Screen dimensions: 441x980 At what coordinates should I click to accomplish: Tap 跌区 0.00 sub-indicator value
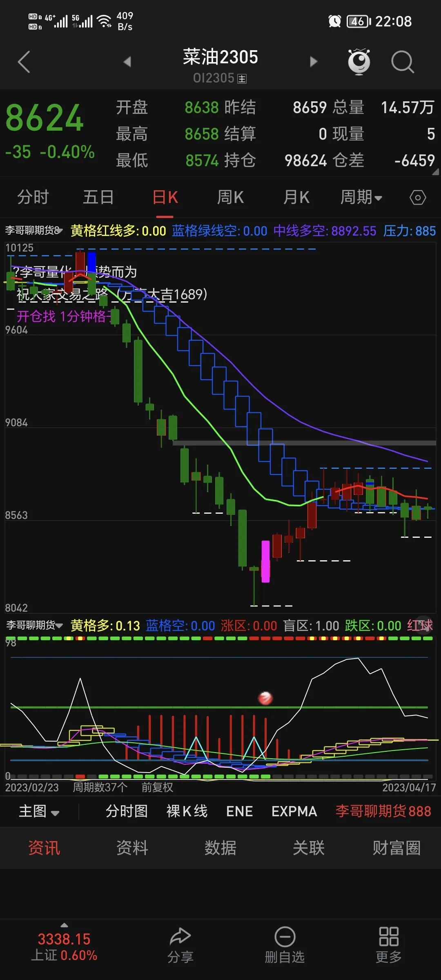pos(373,626)
